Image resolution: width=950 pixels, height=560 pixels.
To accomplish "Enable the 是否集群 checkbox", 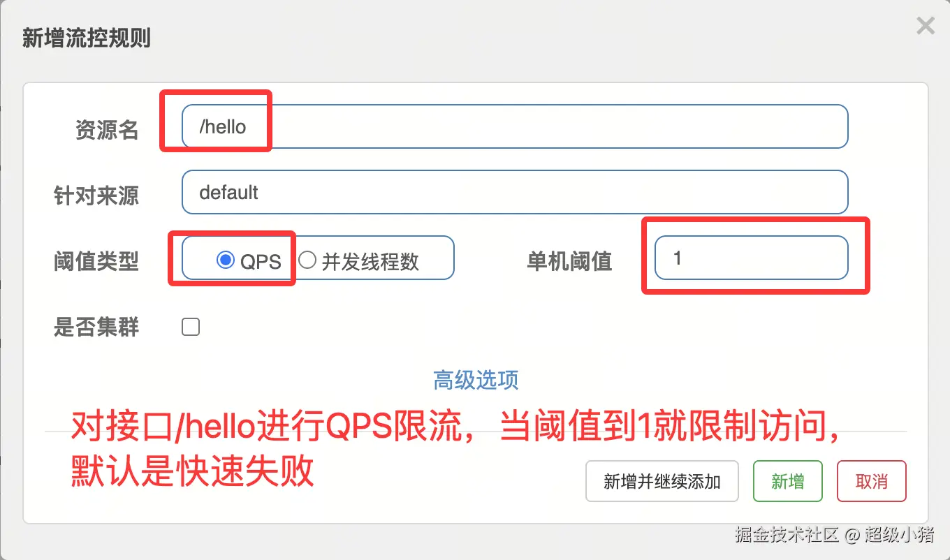I will 191,327.
